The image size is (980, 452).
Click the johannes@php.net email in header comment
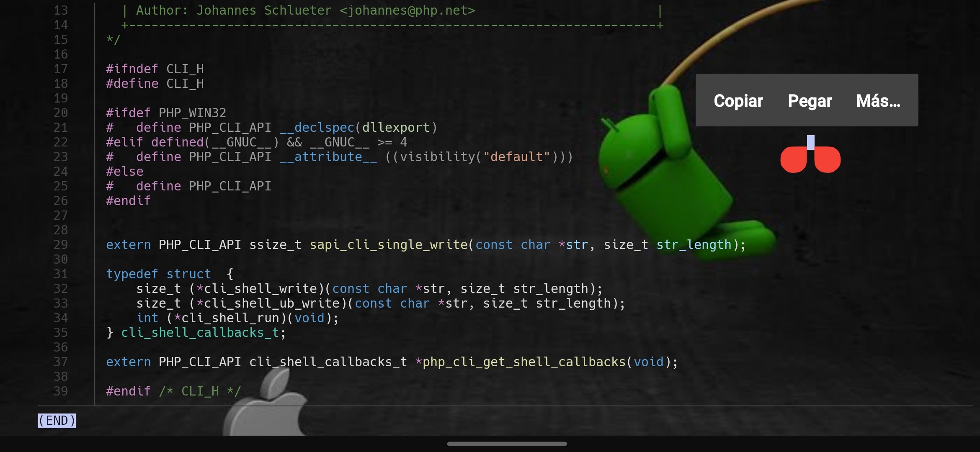[x=407, y=10]
